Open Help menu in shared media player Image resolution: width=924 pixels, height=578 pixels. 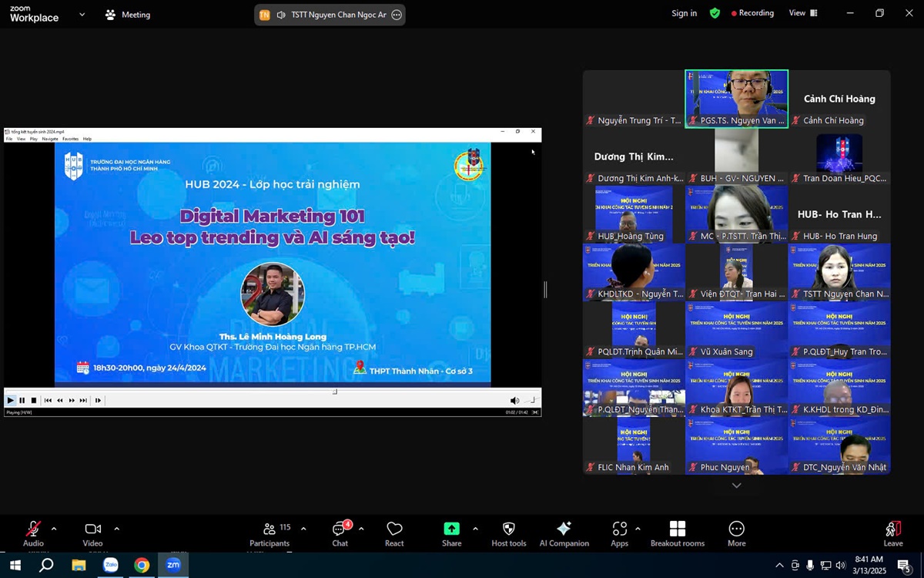pos(87,139)
